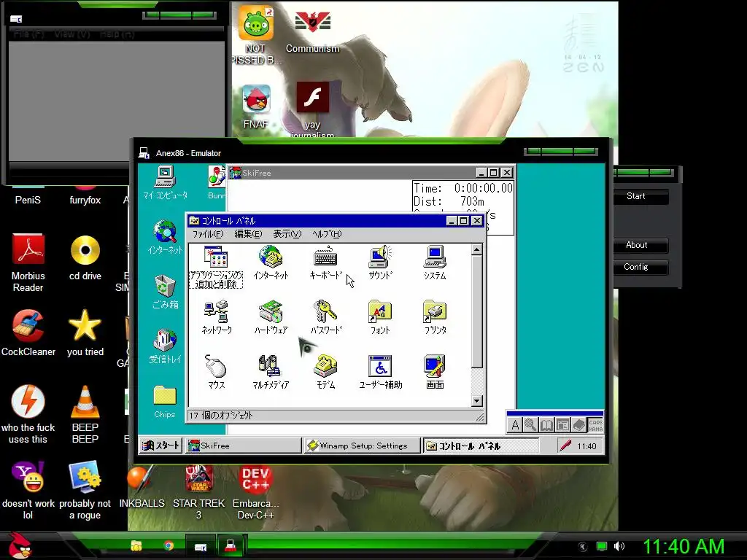Select the probably not a rogue icon
747x560 pixels.
click(85, 491)
